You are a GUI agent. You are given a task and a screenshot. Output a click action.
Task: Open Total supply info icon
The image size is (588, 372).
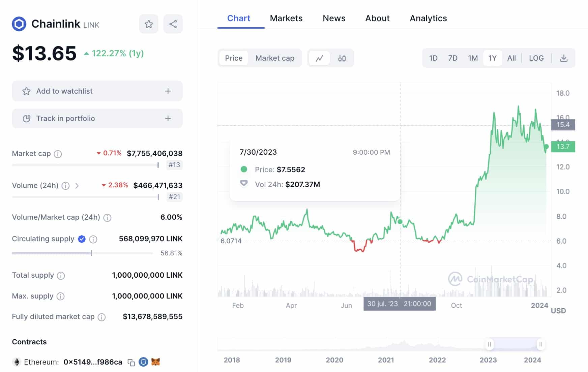[x=61, y=276]
